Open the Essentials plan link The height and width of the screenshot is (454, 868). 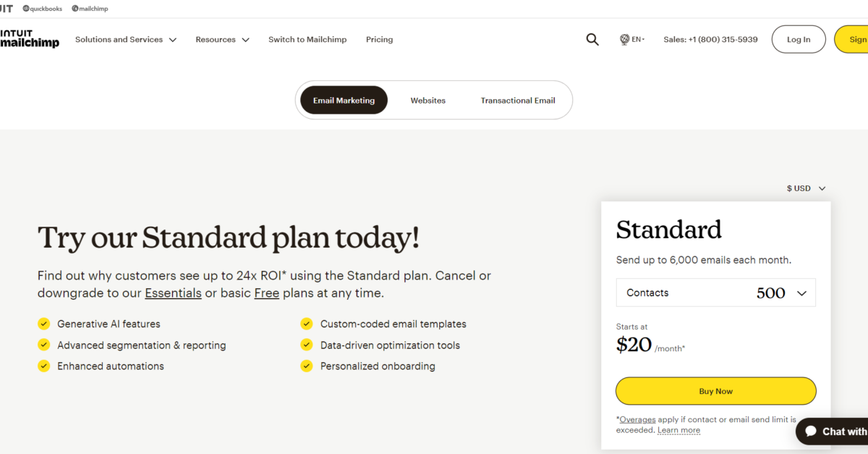(x=173, y=293)
